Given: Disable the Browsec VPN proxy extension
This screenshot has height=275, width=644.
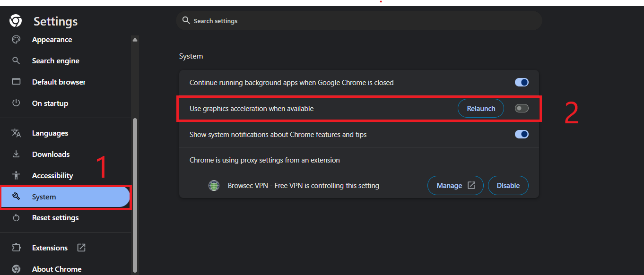Looking at the screenshot, I should (x=508, y=186).
